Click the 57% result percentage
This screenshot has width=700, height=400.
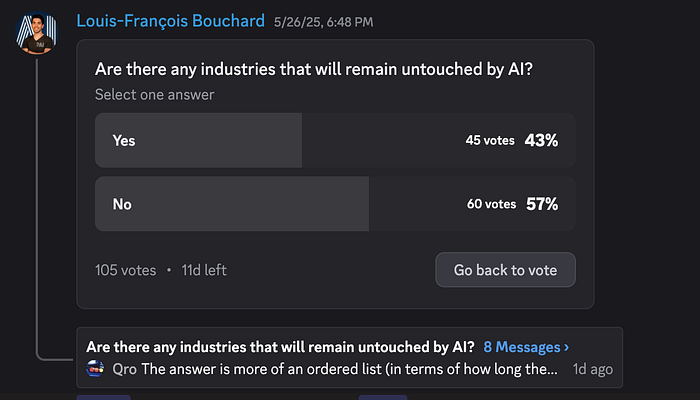point(541,204)
